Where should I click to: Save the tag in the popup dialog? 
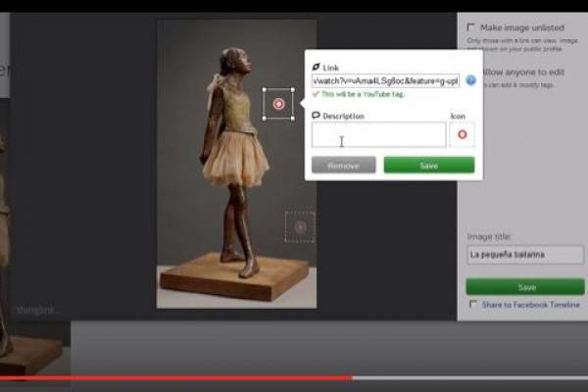[x=429, y=165]
